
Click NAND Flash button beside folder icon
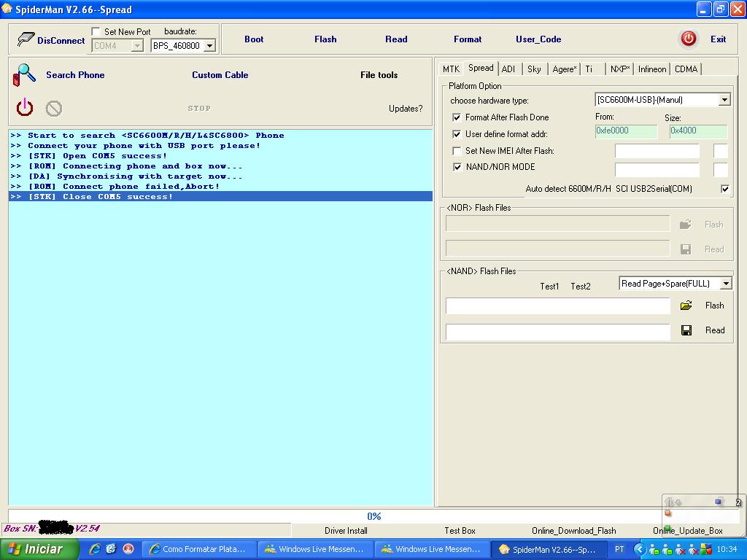coord(714,306)
